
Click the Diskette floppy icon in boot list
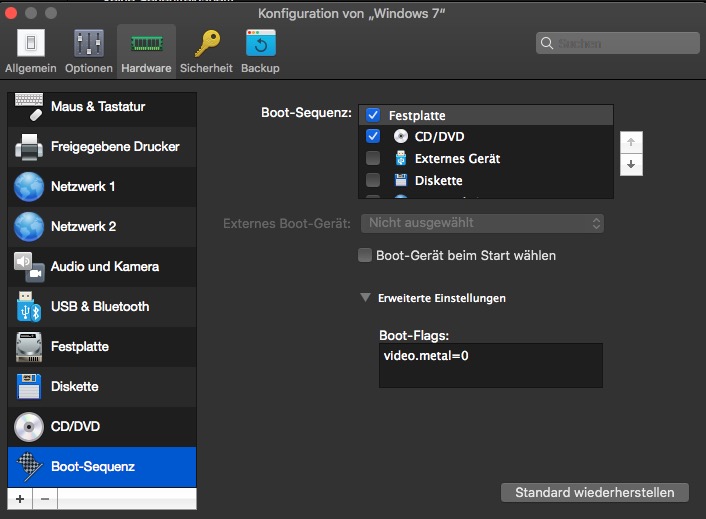pyautogui.click(x=401, y=180)
